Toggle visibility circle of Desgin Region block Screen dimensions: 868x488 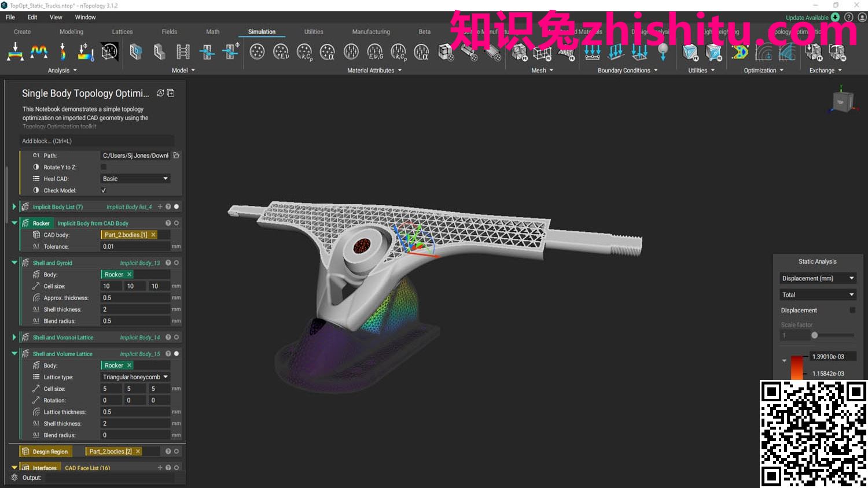click(x=176, y=451)
